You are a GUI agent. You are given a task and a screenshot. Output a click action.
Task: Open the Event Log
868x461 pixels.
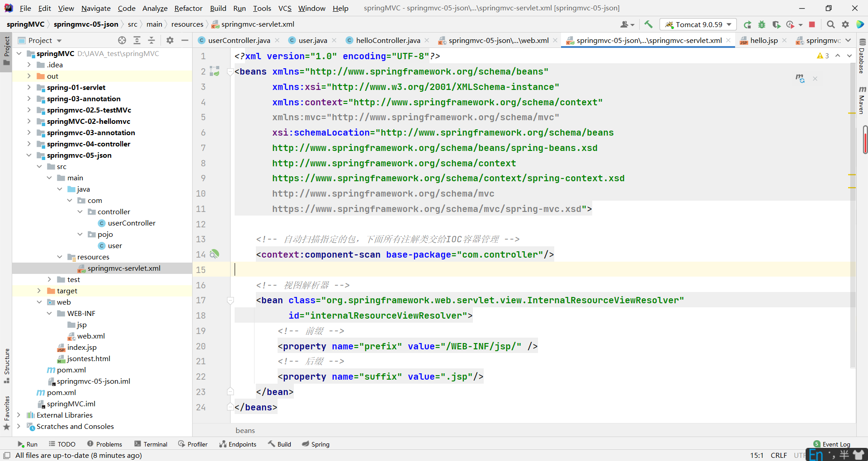pyautogui.click(x=832, y=444)
